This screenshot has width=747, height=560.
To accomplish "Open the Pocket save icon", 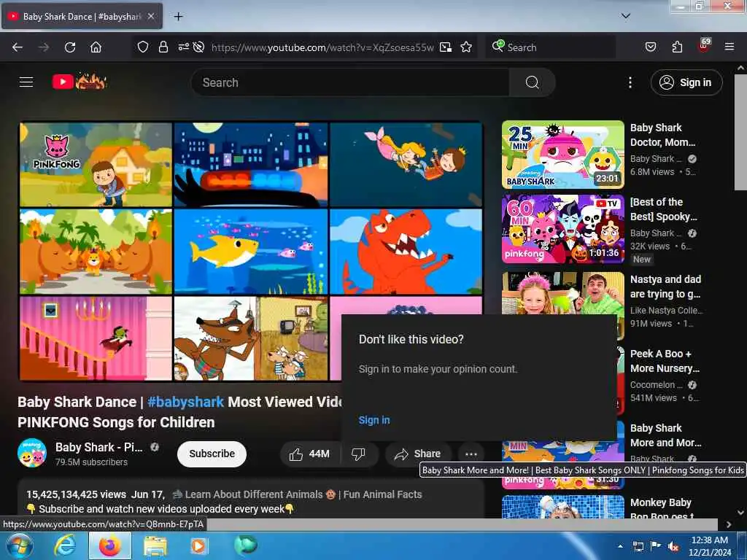I will 651,47.
